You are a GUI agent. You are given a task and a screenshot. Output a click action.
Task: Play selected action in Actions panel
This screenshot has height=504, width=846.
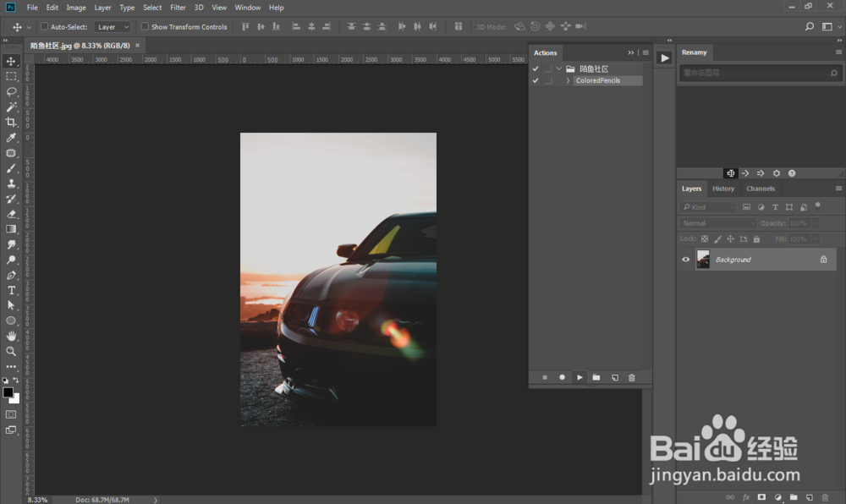580,377
